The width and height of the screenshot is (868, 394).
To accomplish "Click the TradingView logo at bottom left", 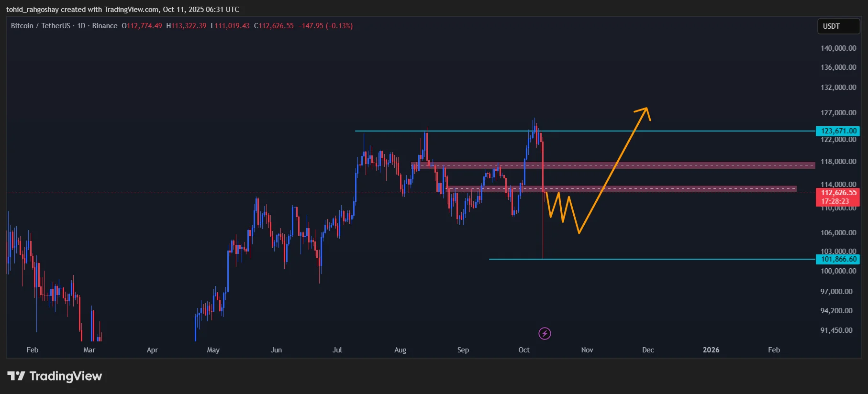I will tap(55, 376).
